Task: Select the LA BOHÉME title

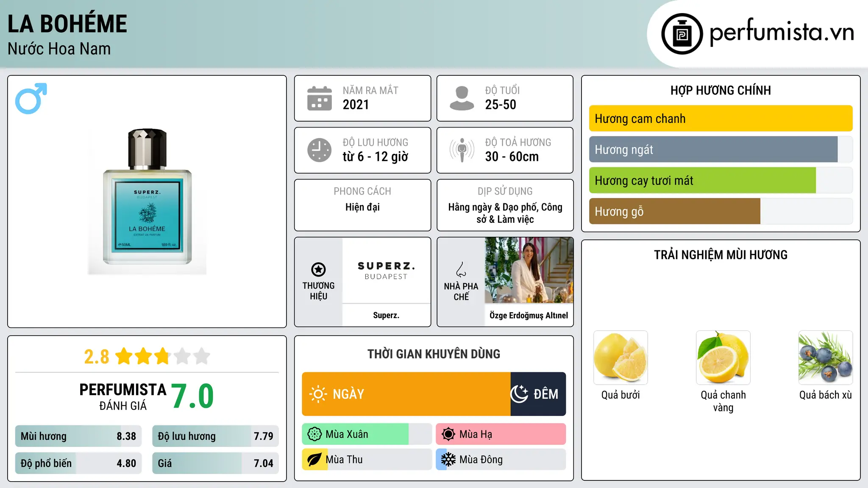Action: coord(67,23)
